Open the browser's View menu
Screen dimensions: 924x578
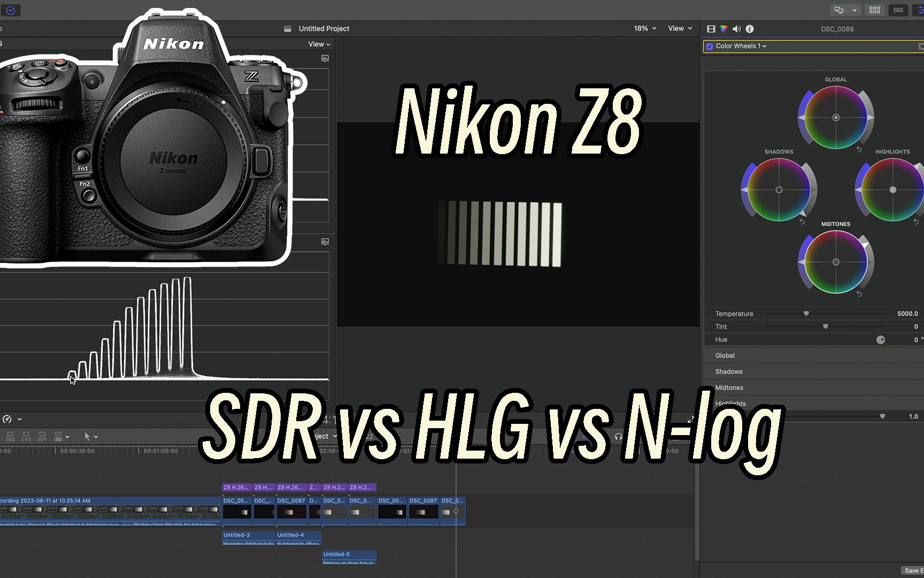[319, 44]
